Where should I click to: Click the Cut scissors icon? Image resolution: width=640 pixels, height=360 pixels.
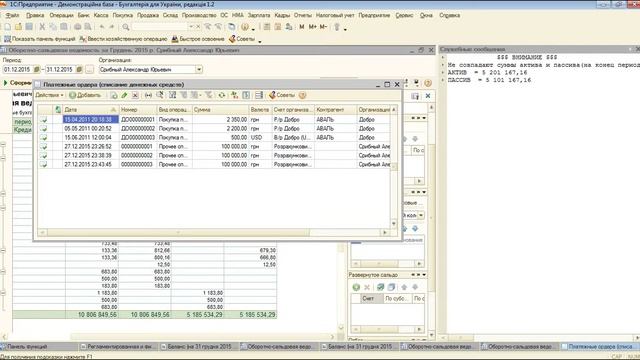[x=42, y=27]
